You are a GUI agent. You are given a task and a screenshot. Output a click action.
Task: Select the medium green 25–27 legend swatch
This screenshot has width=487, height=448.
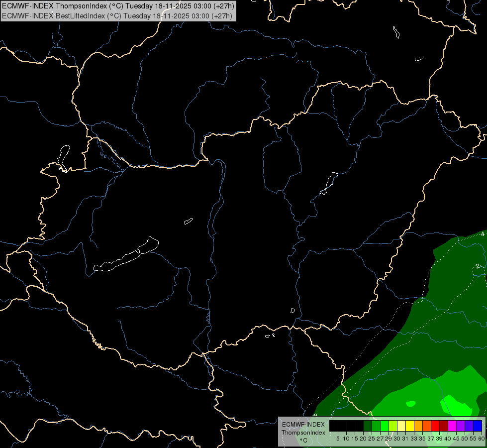coord(376,426)
